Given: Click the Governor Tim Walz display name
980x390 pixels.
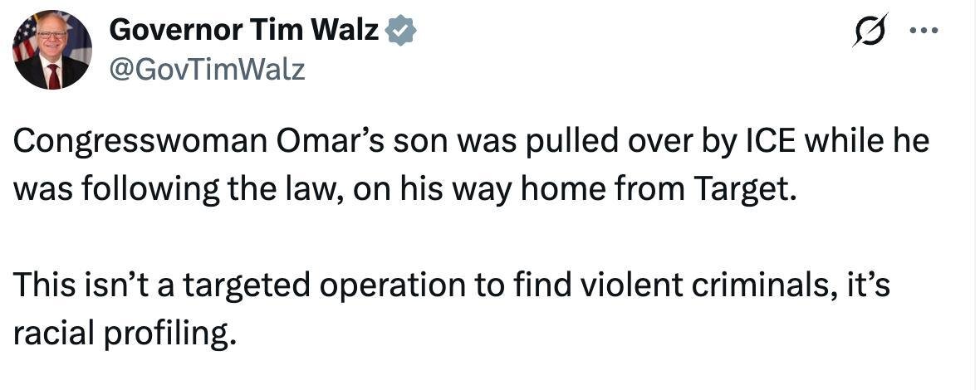Looking at the screenshot, I should pos(244,31).
